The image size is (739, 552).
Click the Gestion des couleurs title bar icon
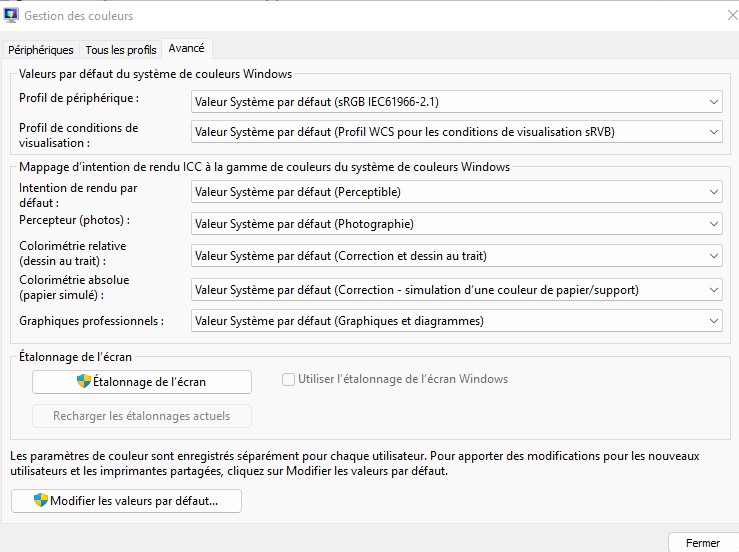(10, 15)
